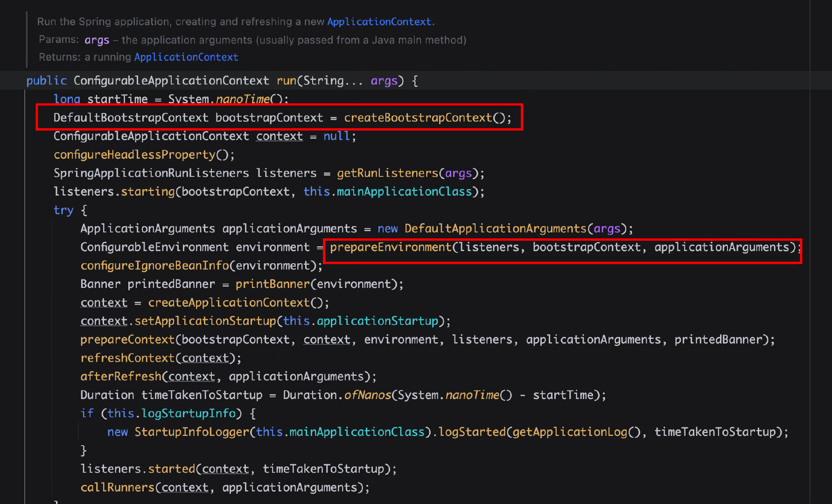Click the callRunners method call
This screenshot has height=504, width=832.
point(118,487)
